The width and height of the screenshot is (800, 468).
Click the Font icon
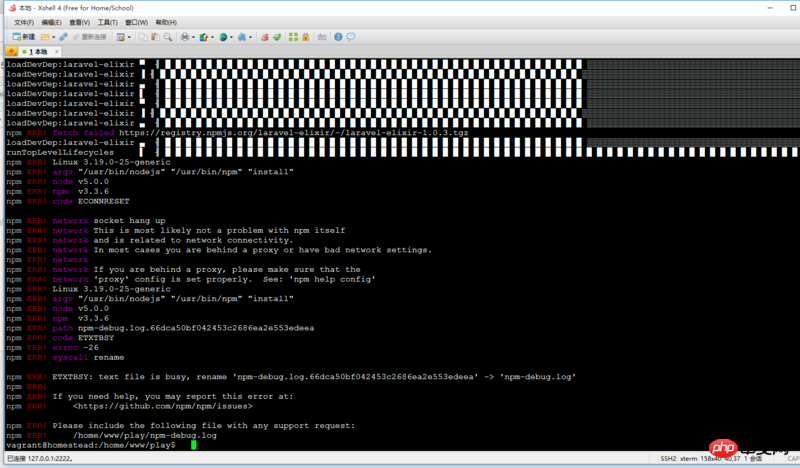pyautogui.click(x=242, y=37)
